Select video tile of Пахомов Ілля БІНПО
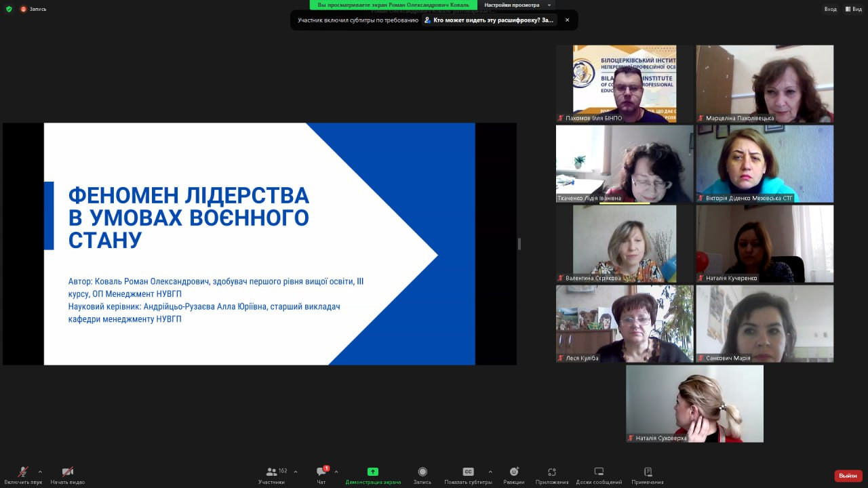 [625, 84]
